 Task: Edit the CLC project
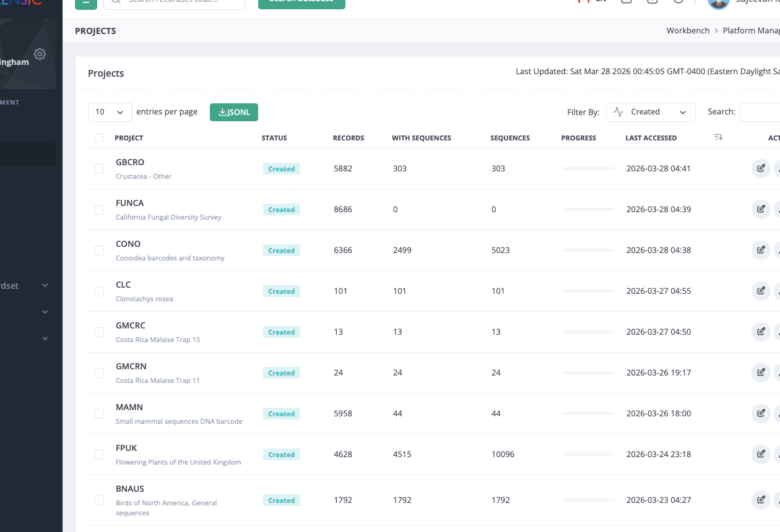click(761, 291)
